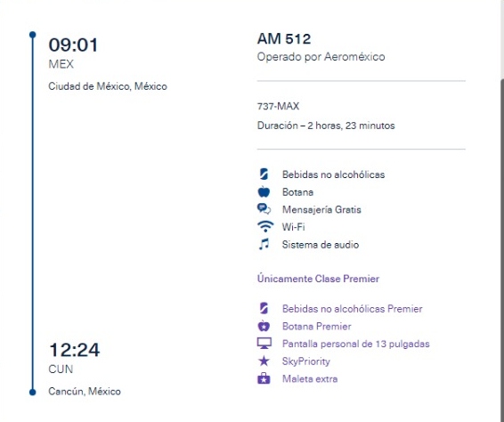This screenshot has height=422, width=504.
Task: Click the SkyPriority label text
Action: (x=306, y=361)
